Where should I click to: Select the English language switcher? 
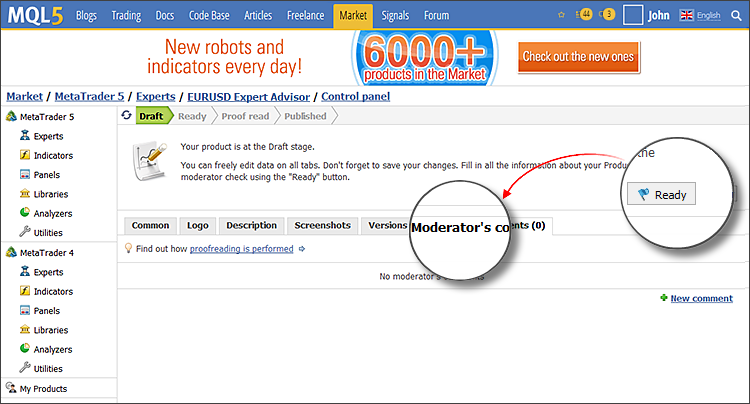click(708, 16)
